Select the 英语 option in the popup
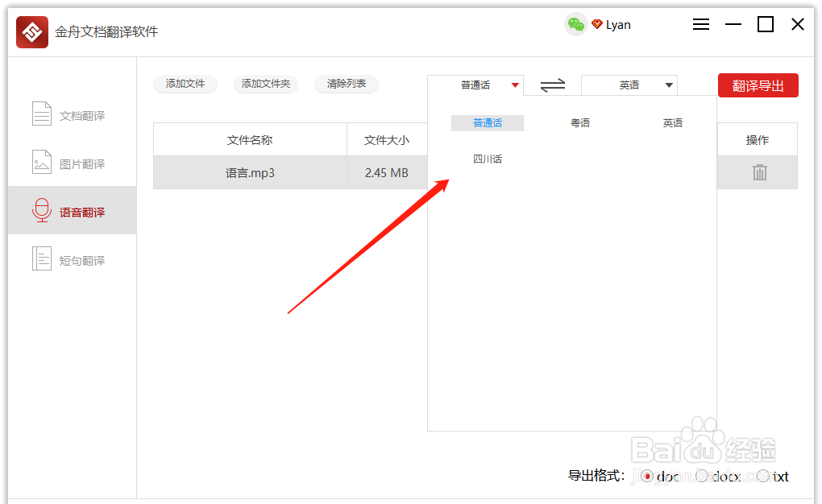 click(x=673, y=122)
